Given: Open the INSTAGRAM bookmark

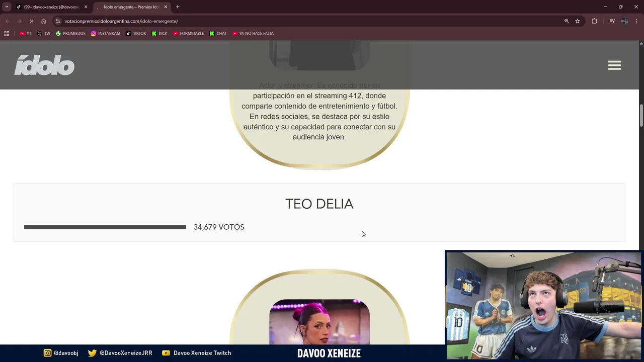Looking at the screenshot, I should point(106,34).
